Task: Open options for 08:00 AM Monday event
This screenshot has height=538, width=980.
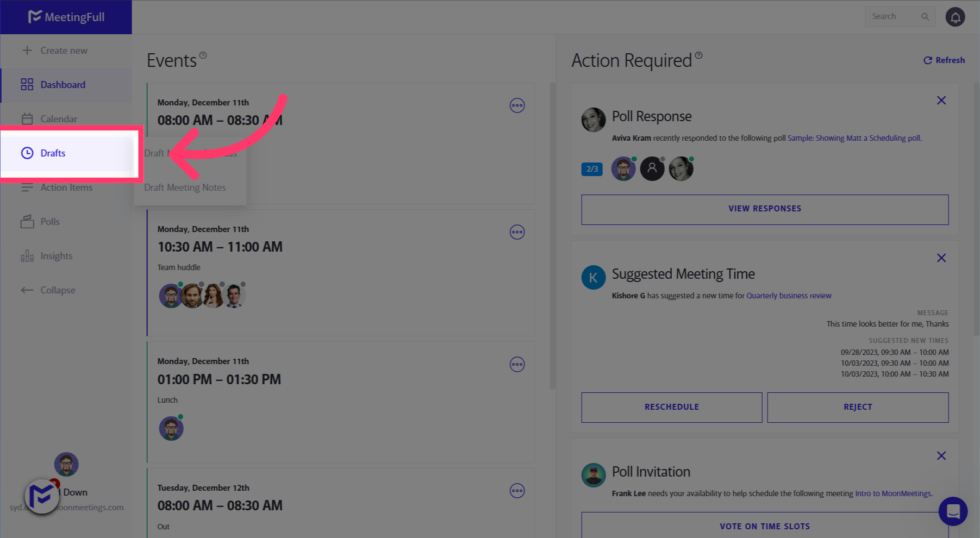Action: pyautogui.click(x=517, y=105)
